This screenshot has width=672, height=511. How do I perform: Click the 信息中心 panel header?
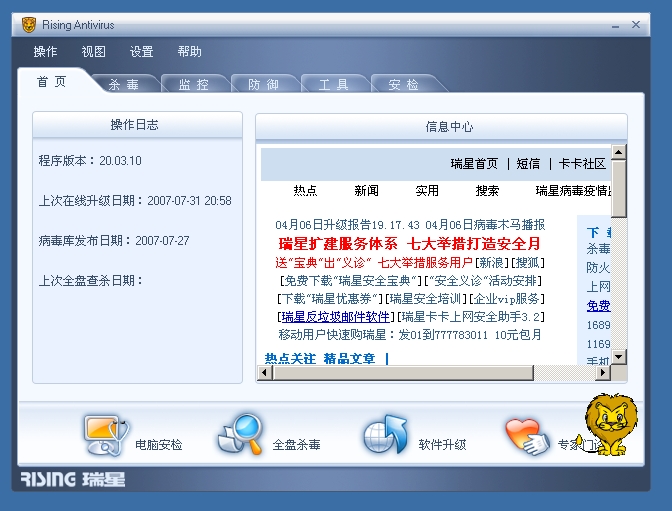[441, 127]
